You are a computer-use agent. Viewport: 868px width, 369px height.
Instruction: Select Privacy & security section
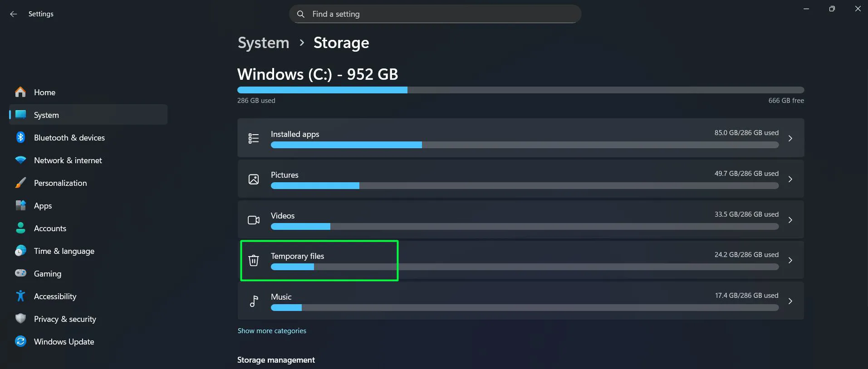click(65, 319)
